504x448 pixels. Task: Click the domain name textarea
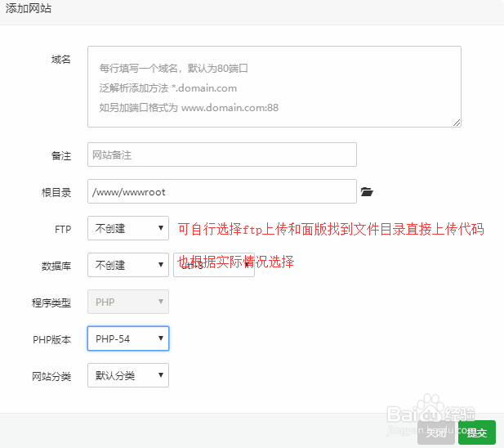click(274, 87)
